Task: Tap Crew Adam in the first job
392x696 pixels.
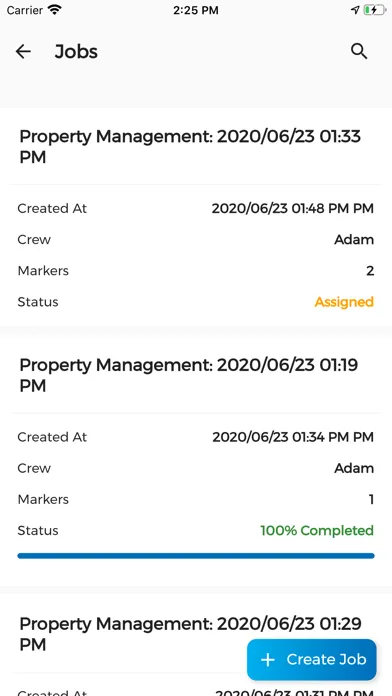Action: (x=354, y=240)
